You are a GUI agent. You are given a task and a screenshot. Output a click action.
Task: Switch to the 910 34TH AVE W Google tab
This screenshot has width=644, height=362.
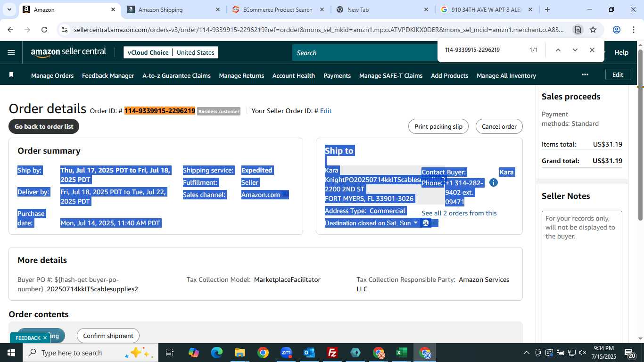[x=486, y=9]
